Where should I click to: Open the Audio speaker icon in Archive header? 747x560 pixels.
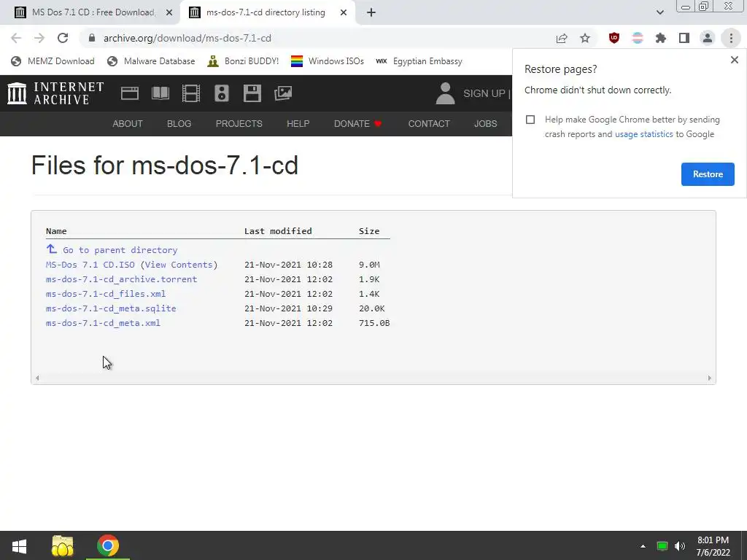(222, 93)
